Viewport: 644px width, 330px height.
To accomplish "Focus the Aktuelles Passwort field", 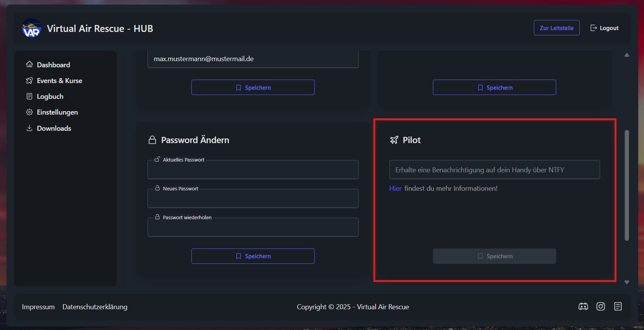I will [x=253, y=170].
